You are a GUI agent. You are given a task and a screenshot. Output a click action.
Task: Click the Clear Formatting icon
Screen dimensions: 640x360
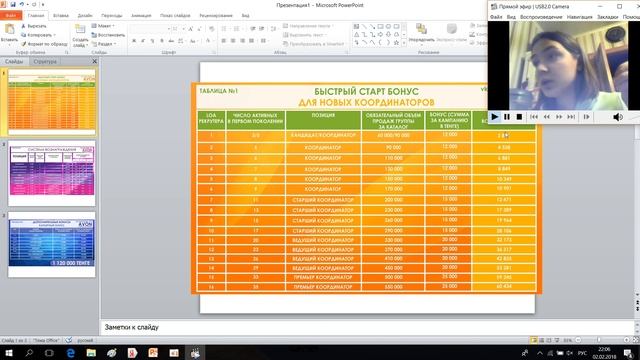pos(211,29)
